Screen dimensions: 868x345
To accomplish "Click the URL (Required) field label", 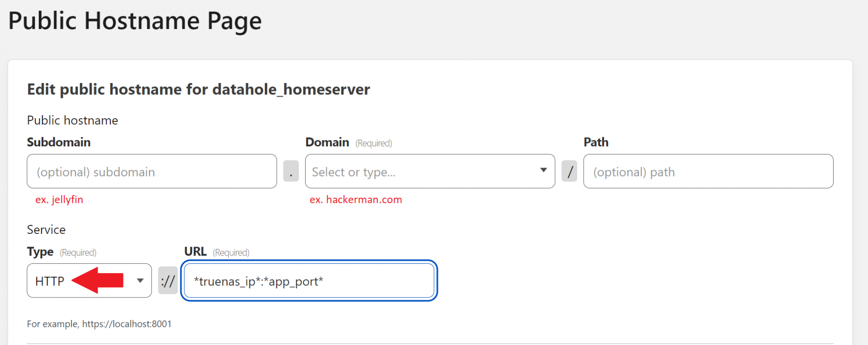I will [217, 252].
